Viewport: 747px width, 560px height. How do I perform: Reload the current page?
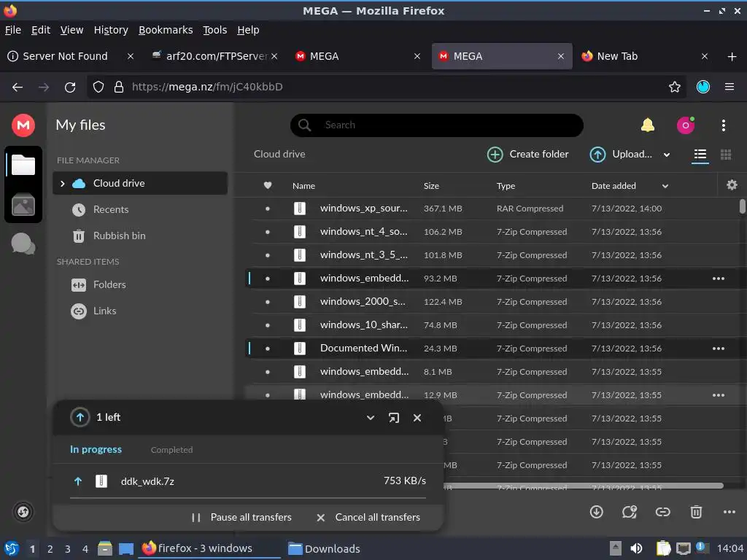pos(70,87)
